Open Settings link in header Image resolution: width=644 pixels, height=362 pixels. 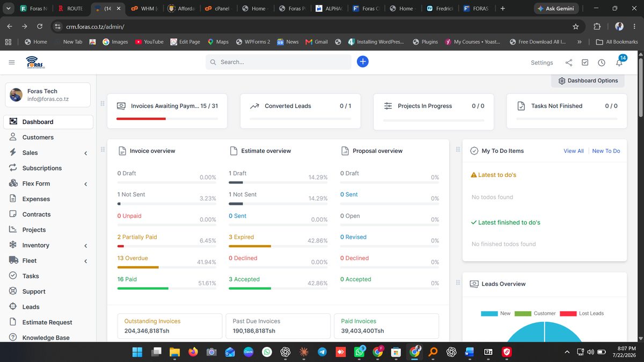click(541, 63)
